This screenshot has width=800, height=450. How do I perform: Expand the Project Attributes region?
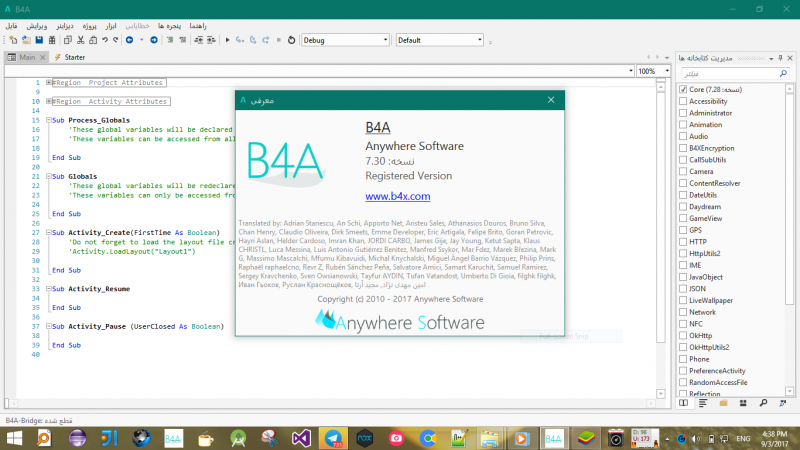(x=48, y=82)
